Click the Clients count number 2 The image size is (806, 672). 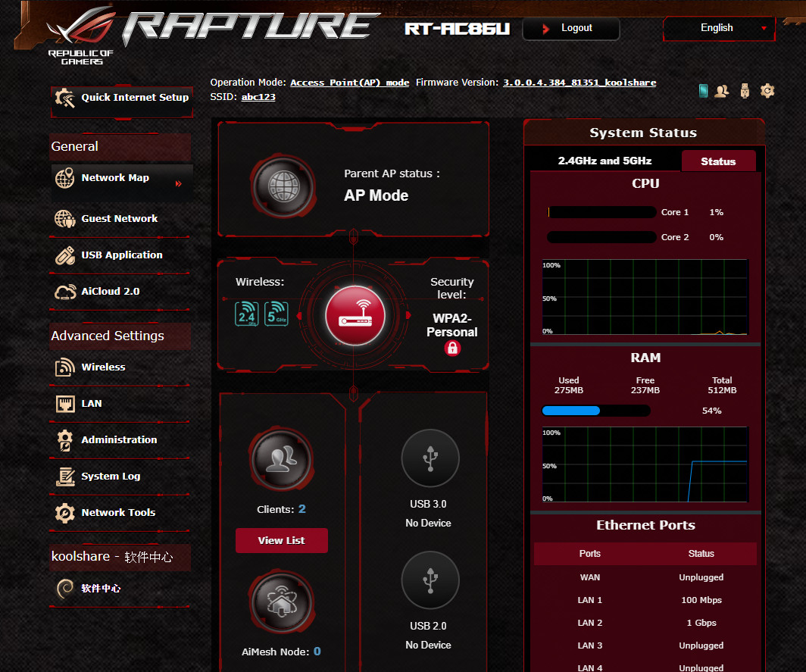click(302, 509)
